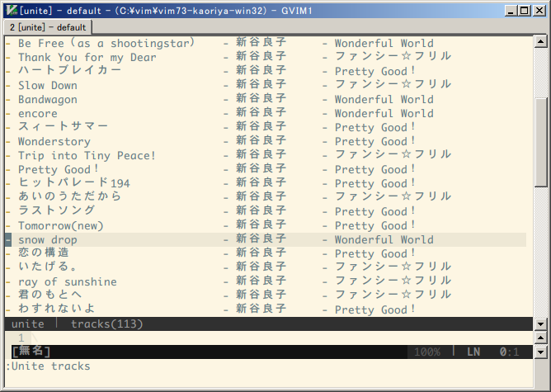Select track "いたげる。"
The width and height of the screenshot is (551, 392).
click(48, 267)
